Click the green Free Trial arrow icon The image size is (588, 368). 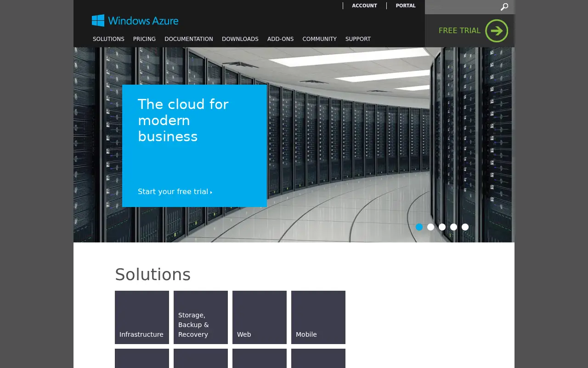click(497, 31)
